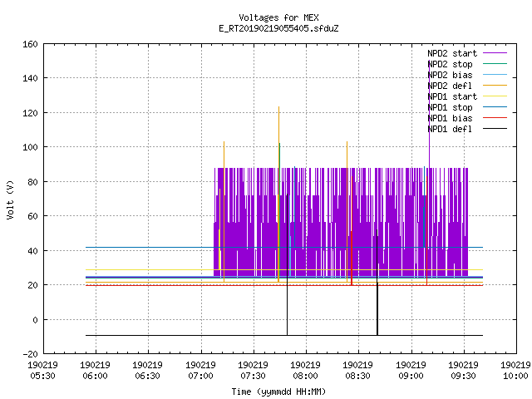Screen dimensions: 532x399
Task: Select the file name E_RT20190219055405.sfduZ
Action: pyautogui.click(x=278, y=28)
